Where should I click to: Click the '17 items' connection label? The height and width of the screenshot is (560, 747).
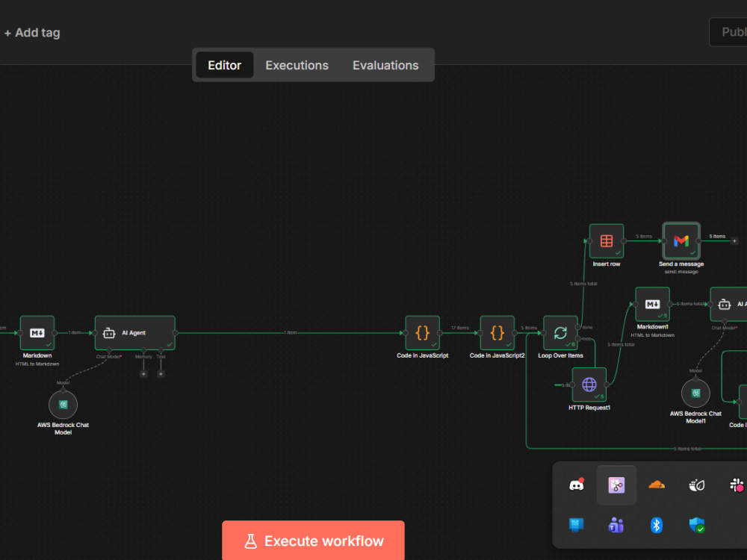point(459,328)
